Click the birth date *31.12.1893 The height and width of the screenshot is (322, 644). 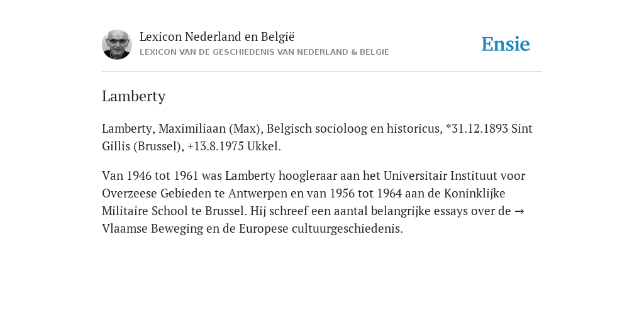[477, 128]
